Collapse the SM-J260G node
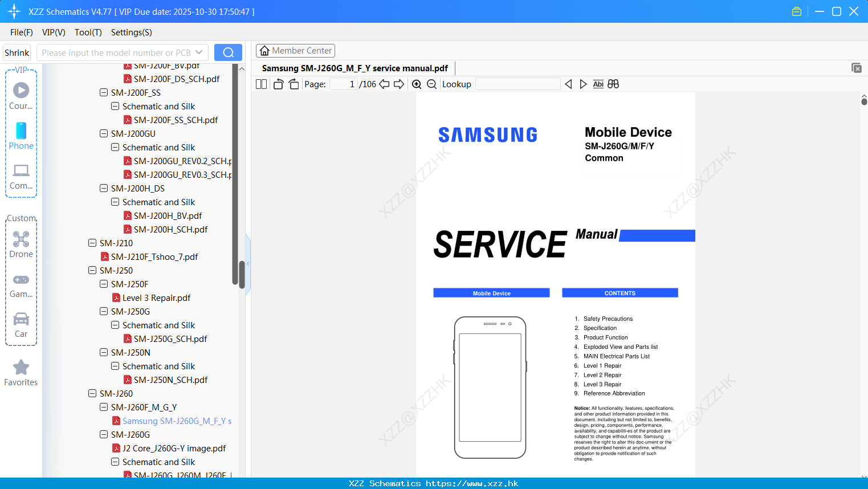The width and height of the screenshot is (868, 489). [x=104, y=434]
